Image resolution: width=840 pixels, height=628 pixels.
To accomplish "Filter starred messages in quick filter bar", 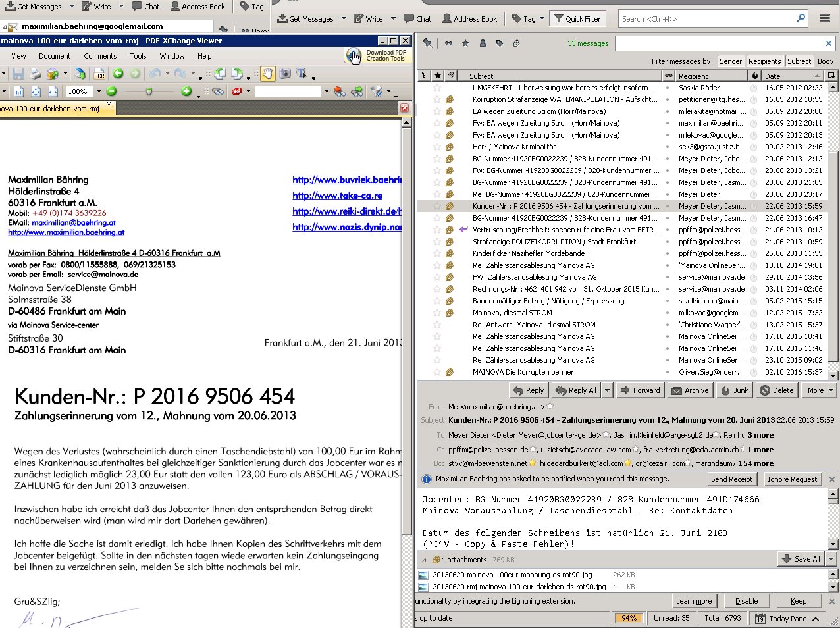I will click(465, 43).
